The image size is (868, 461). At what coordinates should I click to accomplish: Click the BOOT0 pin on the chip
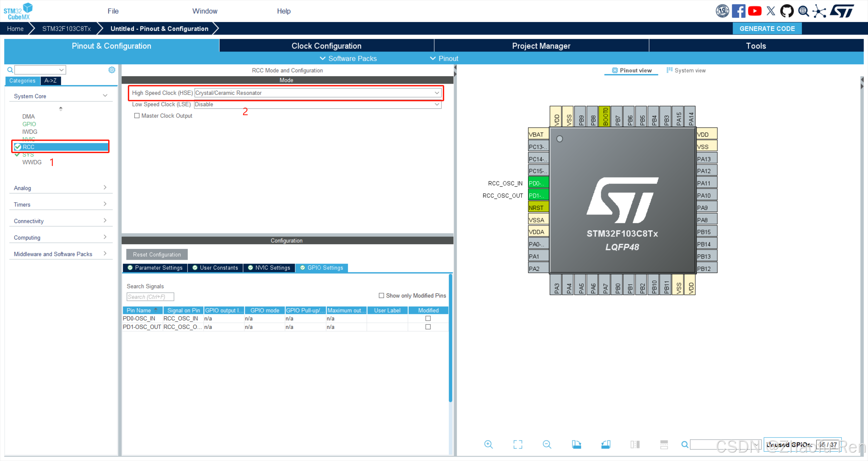[x=605, y=116]
